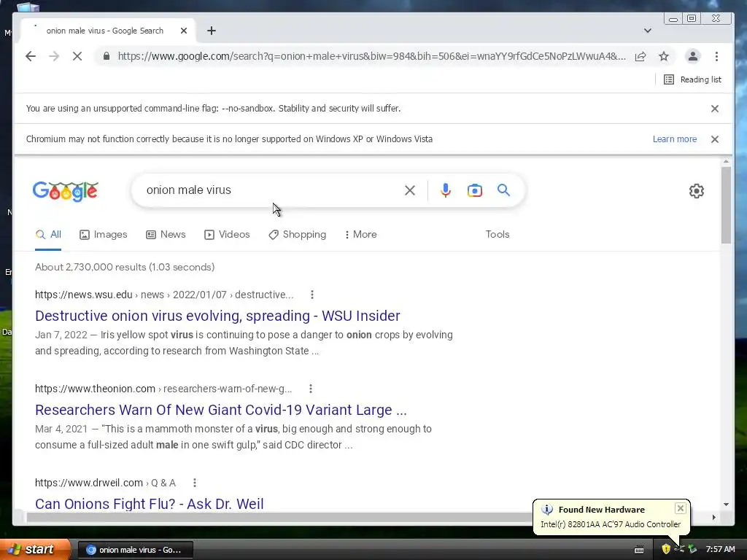747x560 pixels.
Task: Click the 7:57 AM system clock
Action: pos(720,550)
